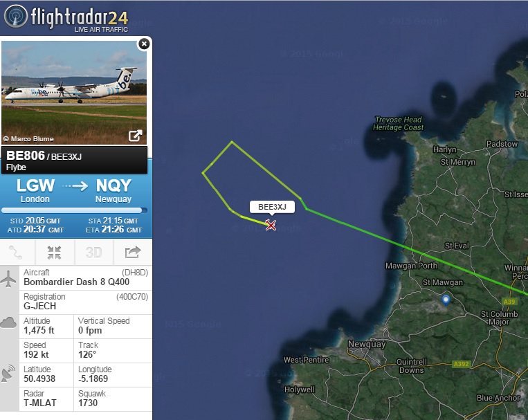Share this flight via share icon
Viewport: 528px width, 420px height.
click(133, 253)
